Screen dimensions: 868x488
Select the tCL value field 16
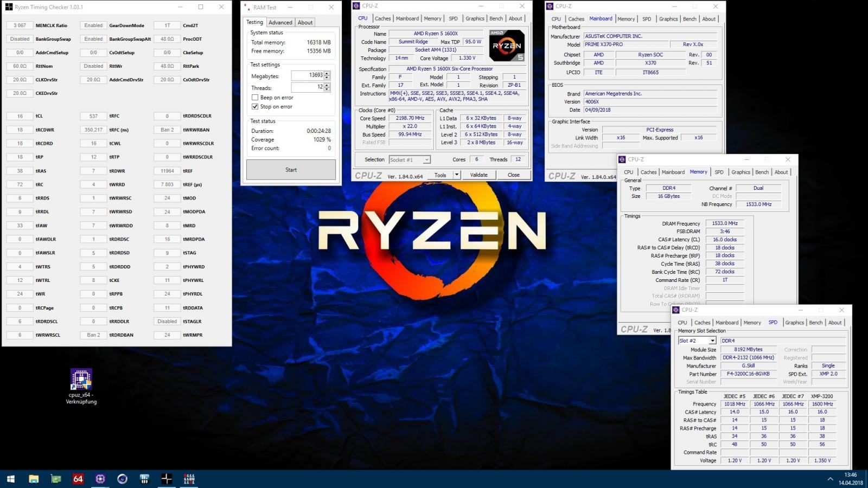click(20, 116)
